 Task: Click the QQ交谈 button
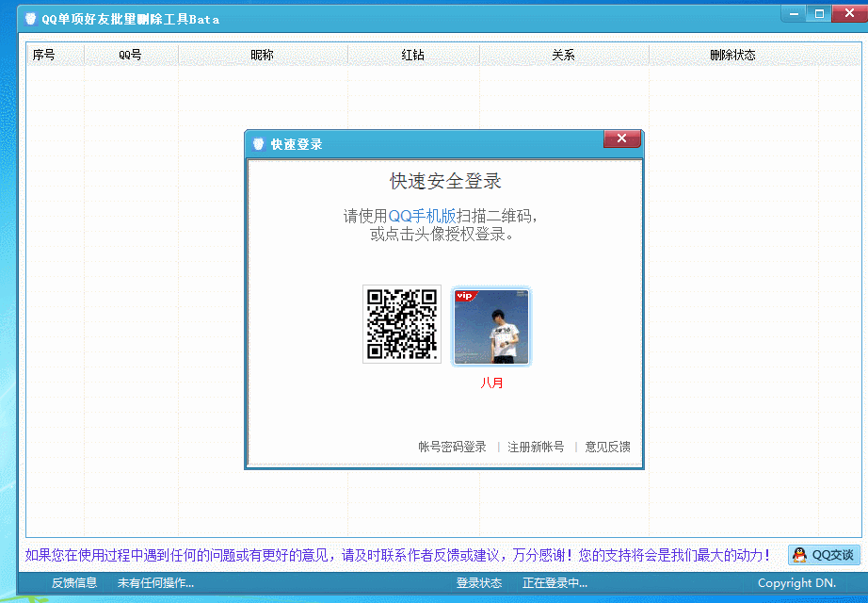tap(825, 555)
